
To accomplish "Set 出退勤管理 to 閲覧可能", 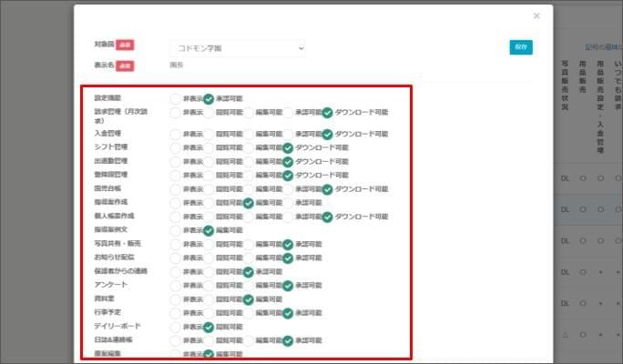I will tap(209, 161).
